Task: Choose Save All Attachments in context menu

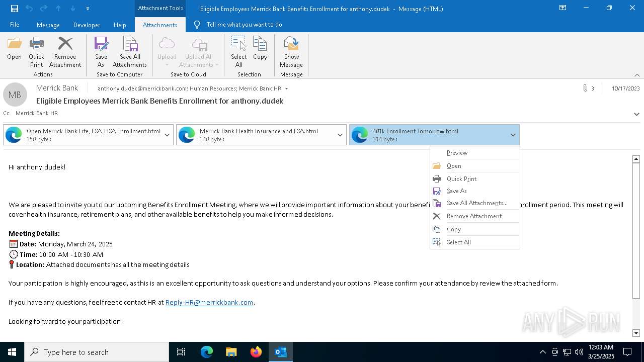Action: pos(475,203)
